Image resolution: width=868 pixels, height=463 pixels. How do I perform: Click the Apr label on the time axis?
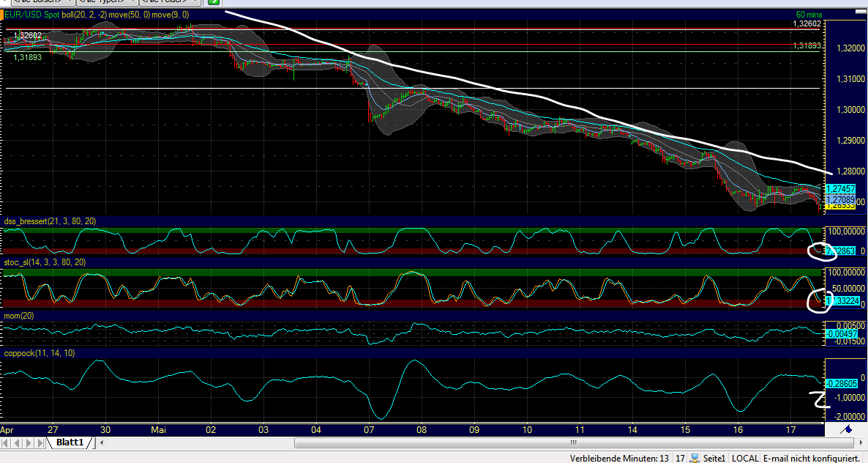coord(7,430)
